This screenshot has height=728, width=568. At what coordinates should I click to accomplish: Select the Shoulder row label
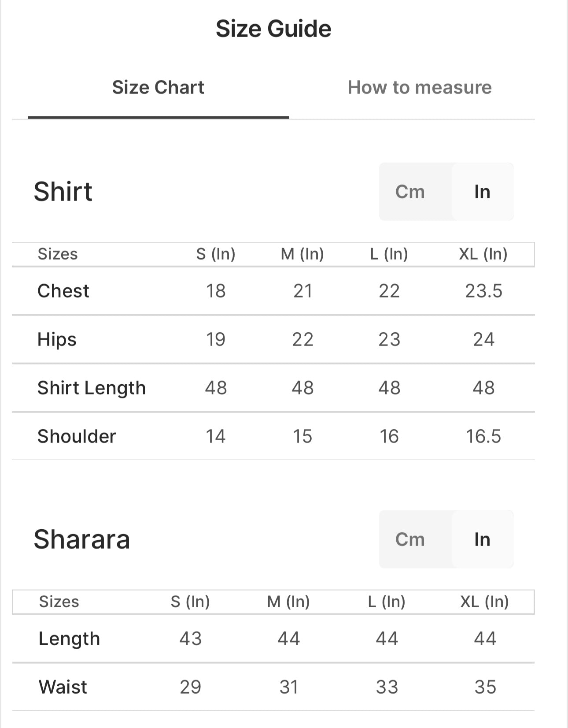pos(77,436)
